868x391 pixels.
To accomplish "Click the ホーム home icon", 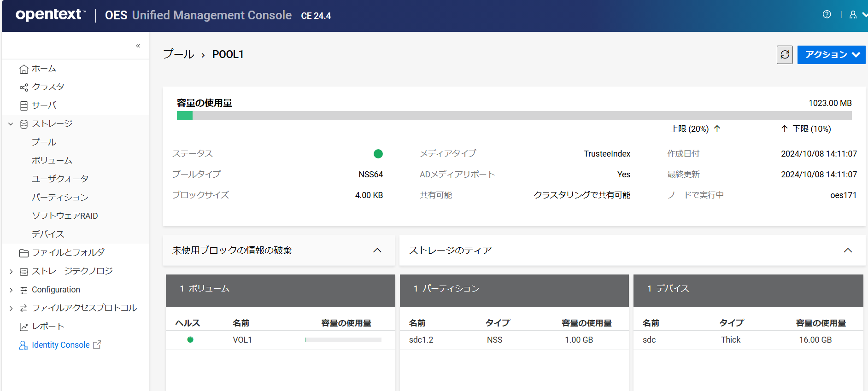I will pyautogui.click(x=24, y=69).
